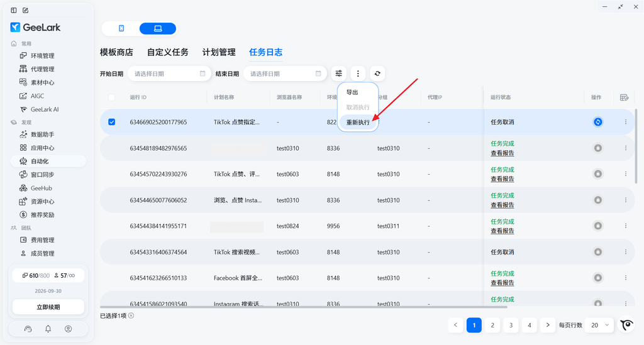The image size is (644, 345).
Task: Open more options for row 634669025200177965
Action: point(626,122)
